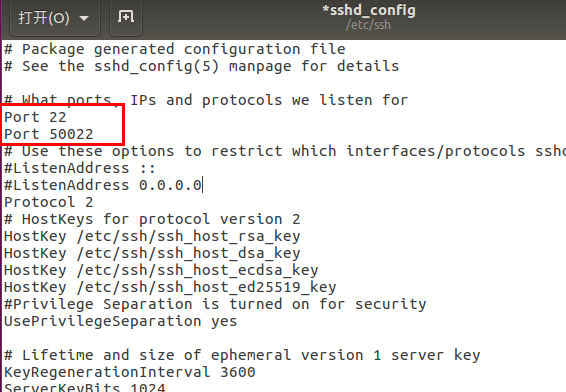Click the ServerKeyBits 1024 line

tap(84, 387)
